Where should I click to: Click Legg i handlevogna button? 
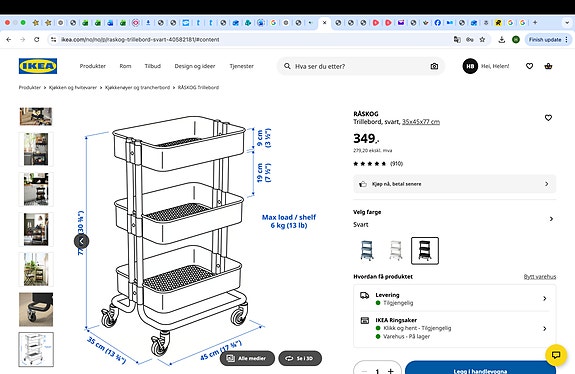click(480, 368)
